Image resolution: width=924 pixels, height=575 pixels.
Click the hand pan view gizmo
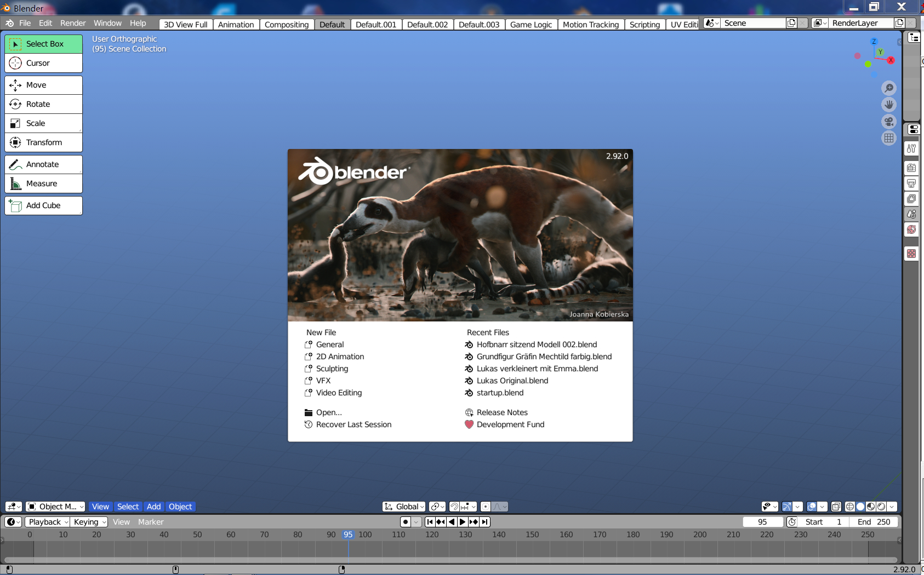[889, 105]
